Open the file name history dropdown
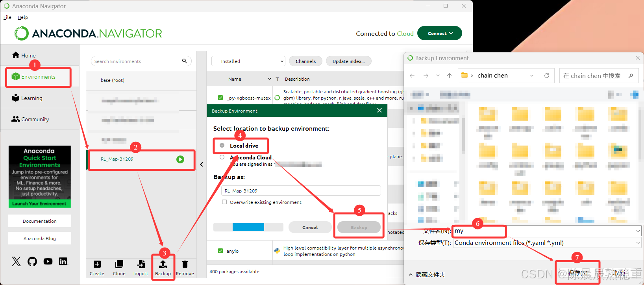Viewport: 644px width, 285px height. tap(638, 231)
